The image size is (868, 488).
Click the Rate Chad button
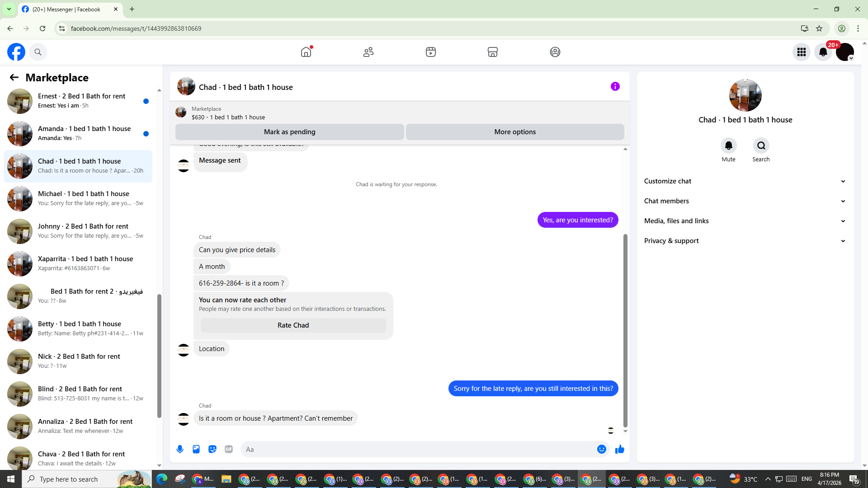point(293,325)
